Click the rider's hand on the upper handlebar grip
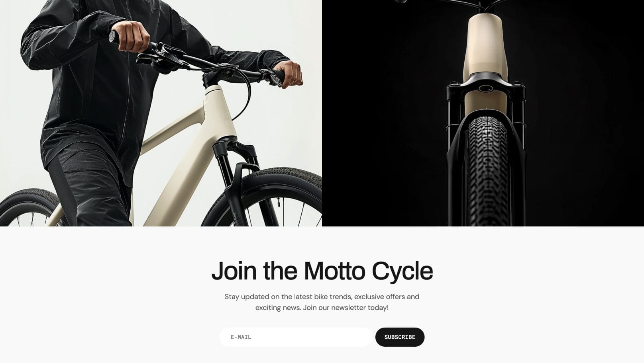 click(132, 36)
